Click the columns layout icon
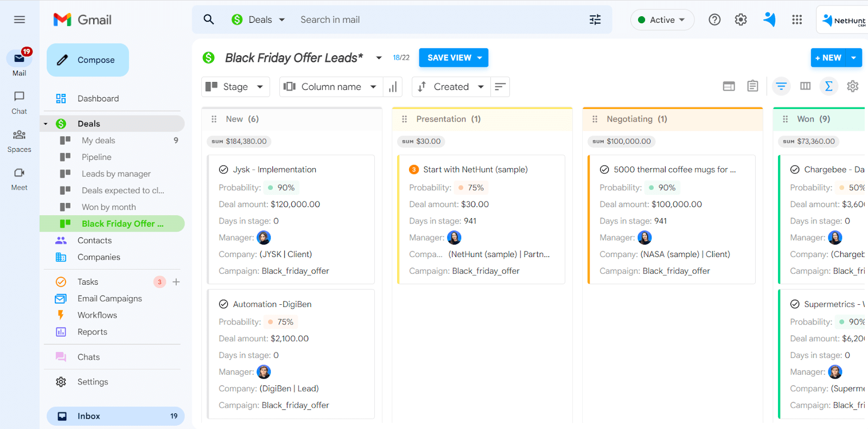Image resolution: width=868 pixels, height=429 pixels. coord(805,86)
